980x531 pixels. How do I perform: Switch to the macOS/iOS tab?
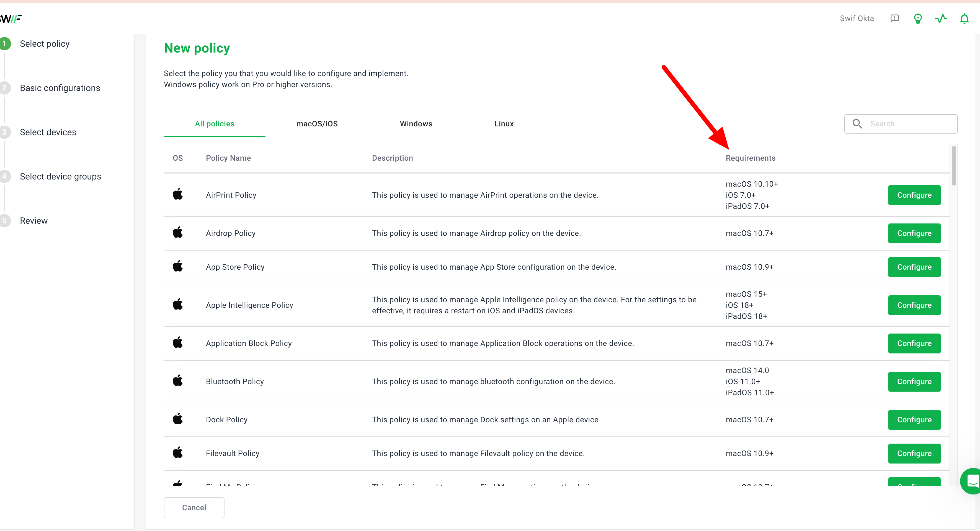pos(317,124)
